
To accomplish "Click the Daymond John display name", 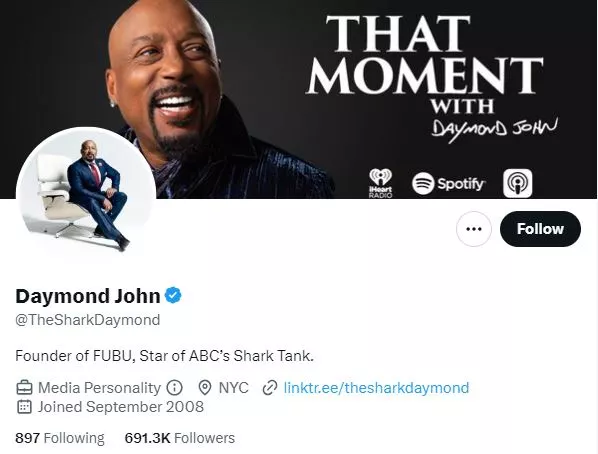I will pyautogui.click(x=88, y=296).
